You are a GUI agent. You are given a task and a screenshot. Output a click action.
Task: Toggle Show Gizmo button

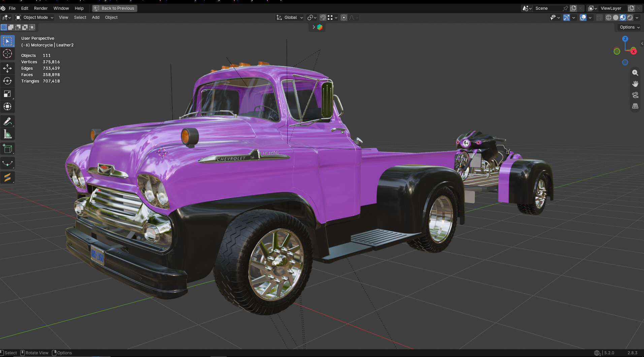click(x=567, y=18)
